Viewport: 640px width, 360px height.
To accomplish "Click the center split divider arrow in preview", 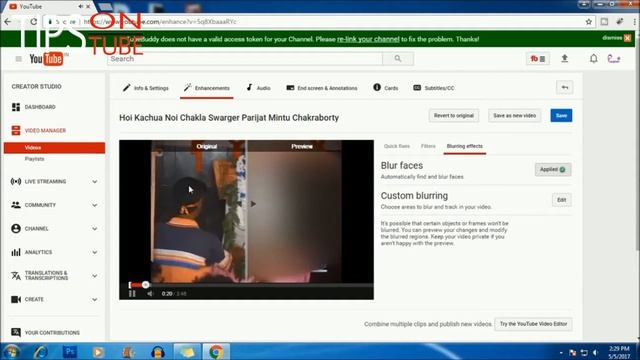I will 253,204.
